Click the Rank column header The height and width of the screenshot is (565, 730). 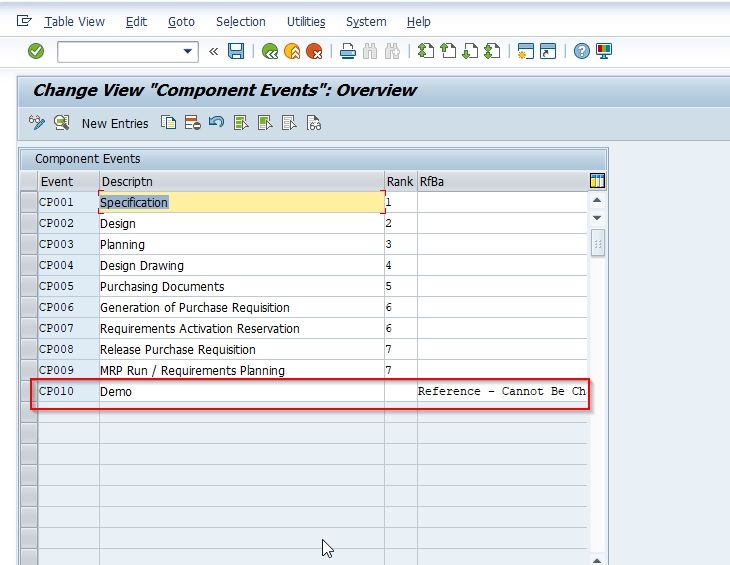coord(400,181)
